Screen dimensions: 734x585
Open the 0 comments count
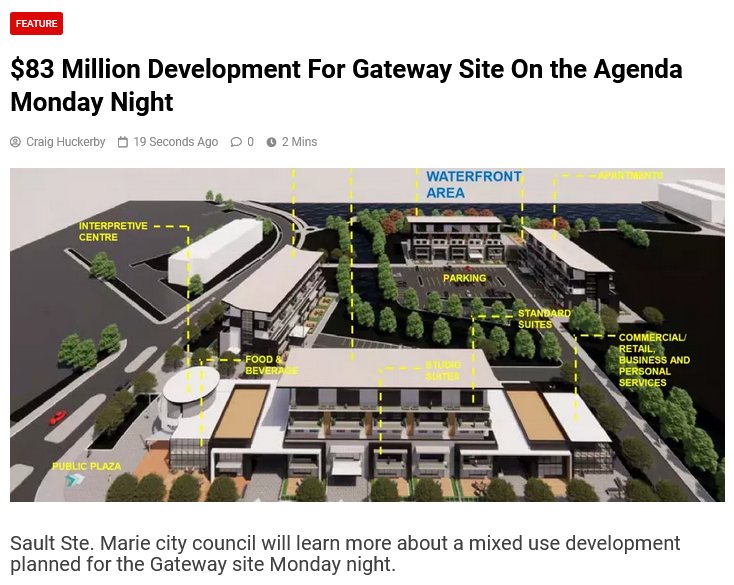coord(250,142)
